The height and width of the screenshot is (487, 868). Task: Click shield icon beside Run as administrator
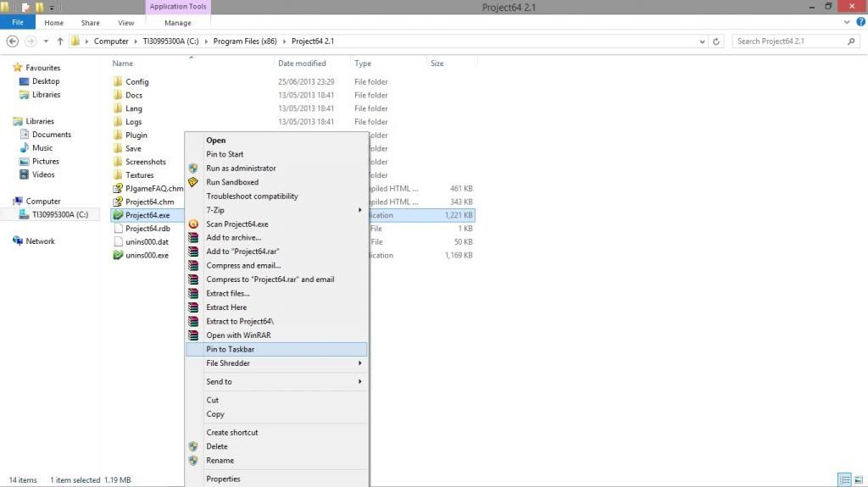(x=193, y=169)
